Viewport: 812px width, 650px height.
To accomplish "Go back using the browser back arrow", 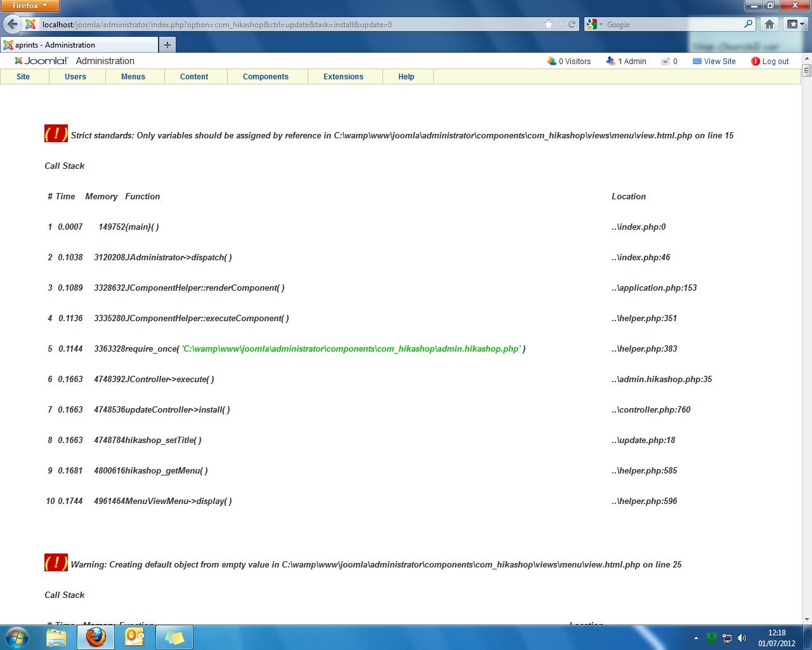I will [12, 24].
